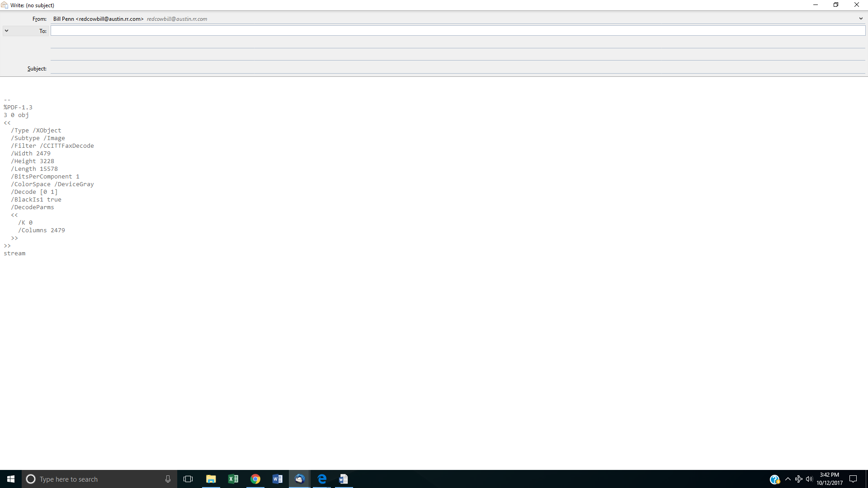
Task: Click Cortana microphone icon
Action: [168, 479]
